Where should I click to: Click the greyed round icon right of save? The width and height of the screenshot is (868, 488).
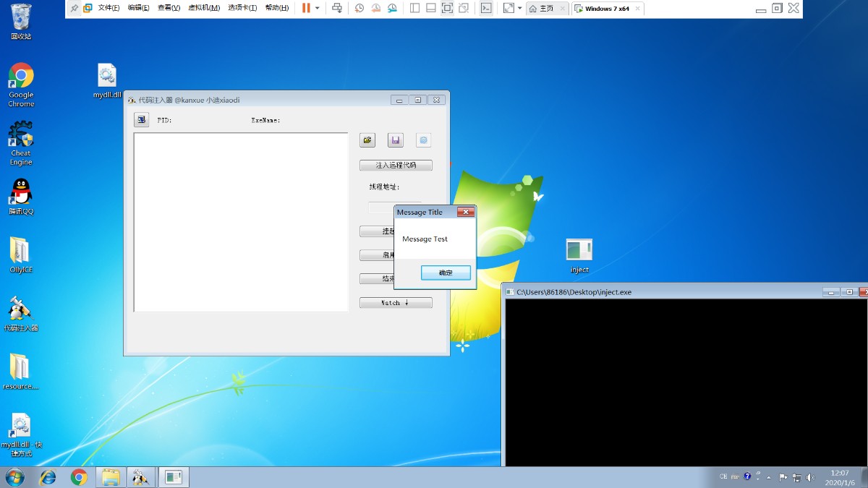point(423,140)
